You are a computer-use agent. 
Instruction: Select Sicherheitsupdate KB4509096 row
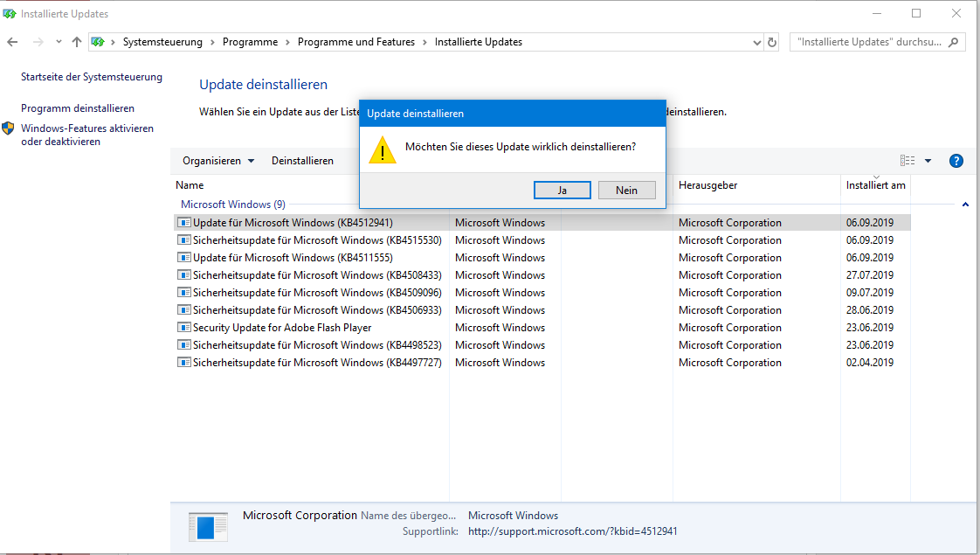click(542, 293)
